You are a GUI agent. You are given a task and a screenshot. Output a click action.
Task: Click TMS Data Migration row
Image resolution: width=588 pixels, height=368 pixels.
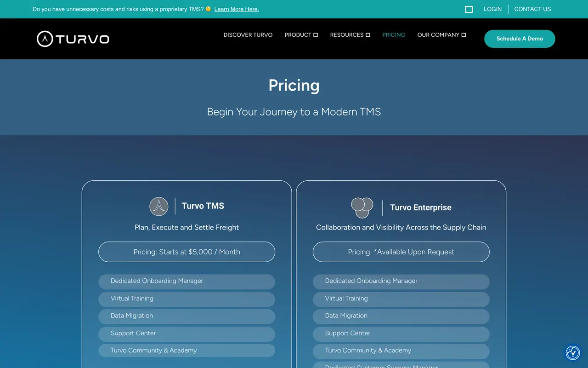tap(187, 316)
